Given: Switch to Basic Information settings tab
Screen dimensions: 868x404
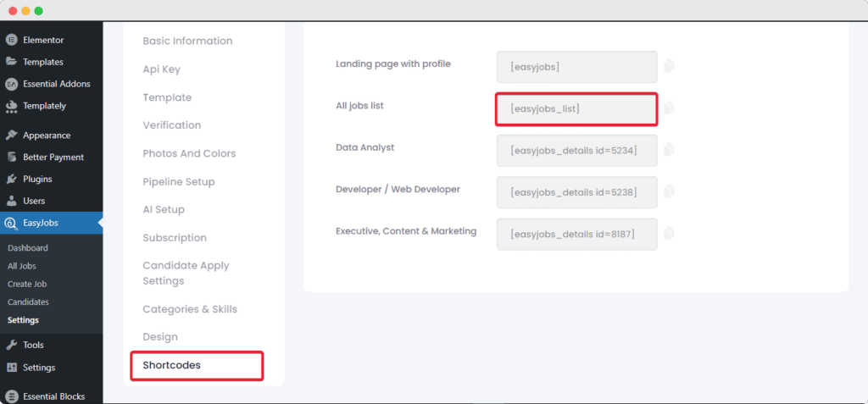Looking at the screenshot, I should coord(187,41).
